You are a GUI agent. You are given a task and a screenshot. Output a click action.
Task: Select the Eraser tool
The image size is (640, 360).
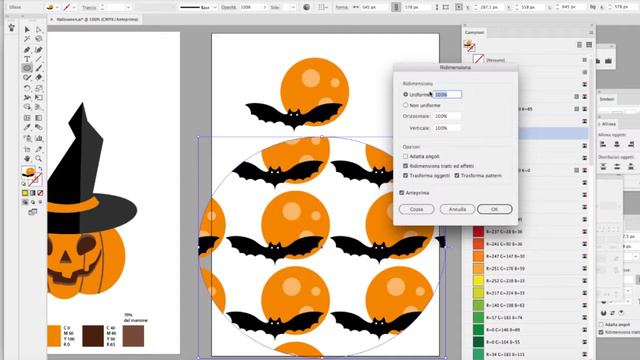click(x=39, y=78)
